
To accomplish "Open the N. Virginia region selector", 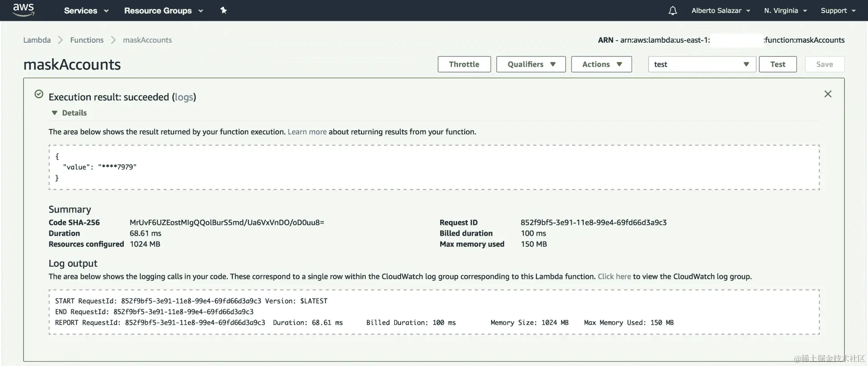I will click(x=785, y=11).
